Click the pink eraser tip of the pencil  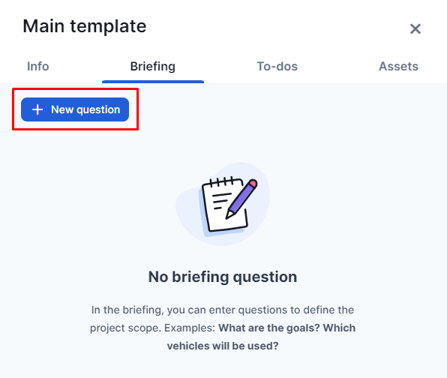(253, 183)
